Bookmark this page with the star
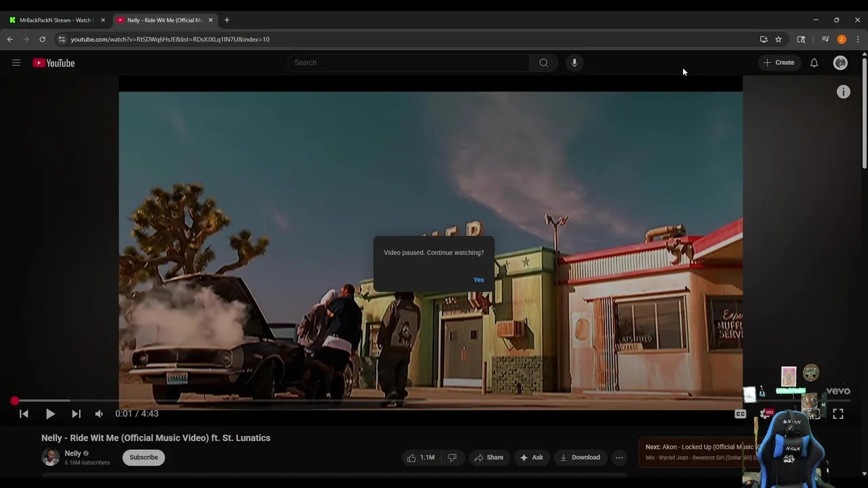The height and width of the screenshot is (488, 868). (x=778, y=39)
